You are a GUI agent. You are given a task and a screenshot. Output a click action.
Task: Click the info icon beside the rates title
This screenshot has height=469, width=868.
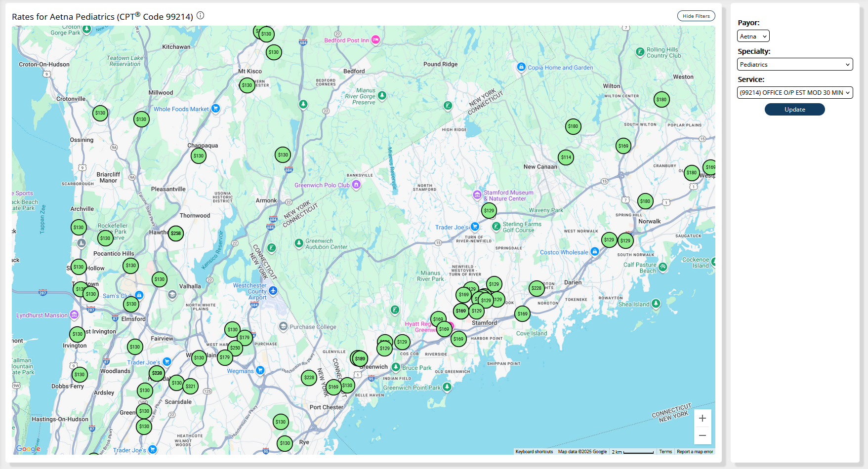point(201,16)
